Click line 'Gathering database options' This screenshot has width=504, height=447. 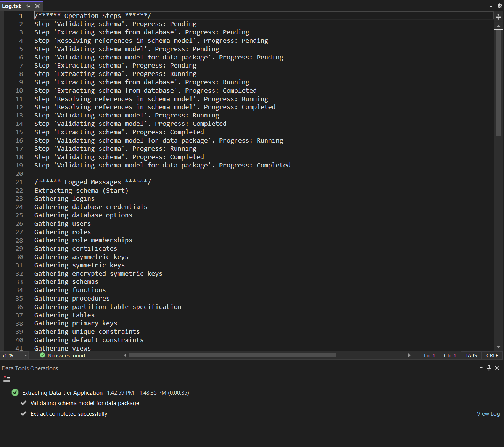(83, 215)
